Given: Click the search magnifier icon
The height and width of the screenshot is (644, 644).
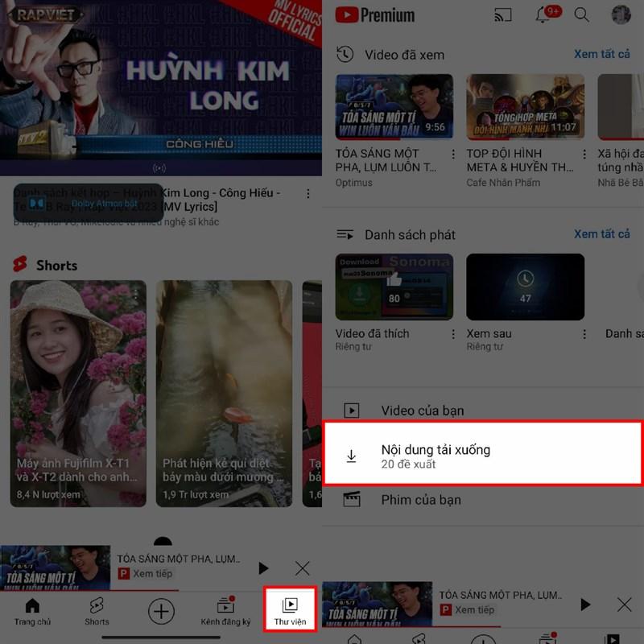Looking at the screenshot, I should tap(581, 14).
